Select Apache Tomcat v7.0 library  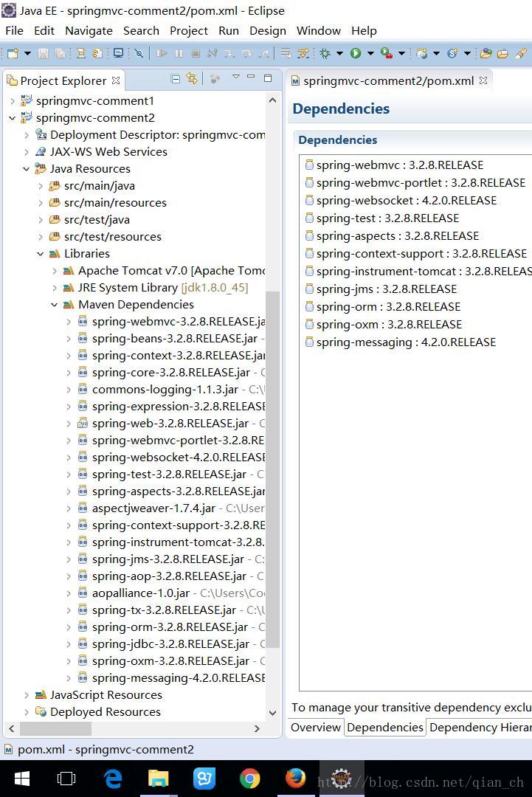[x=164, y=270]
